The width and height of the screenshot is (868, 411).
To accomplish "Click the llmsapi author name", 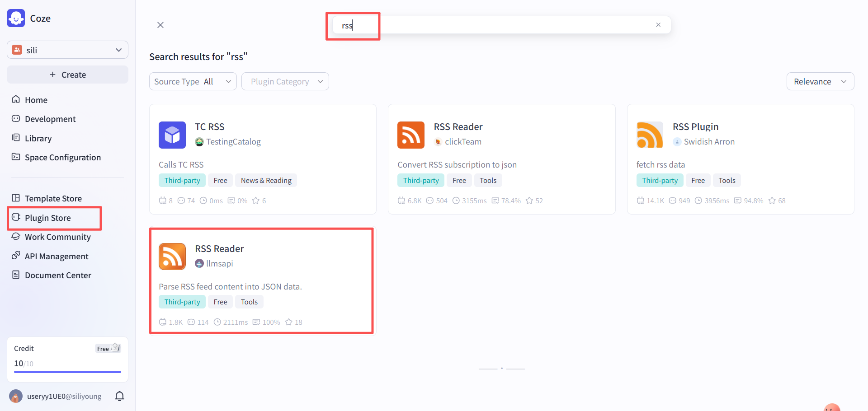I will coord(220,263).
